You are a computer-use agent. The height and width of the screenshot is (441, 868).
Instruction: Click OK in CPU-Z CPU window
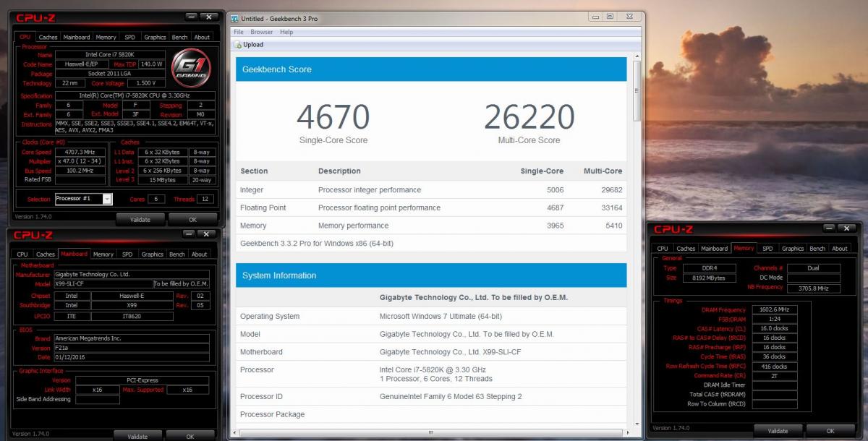[192, 219]
